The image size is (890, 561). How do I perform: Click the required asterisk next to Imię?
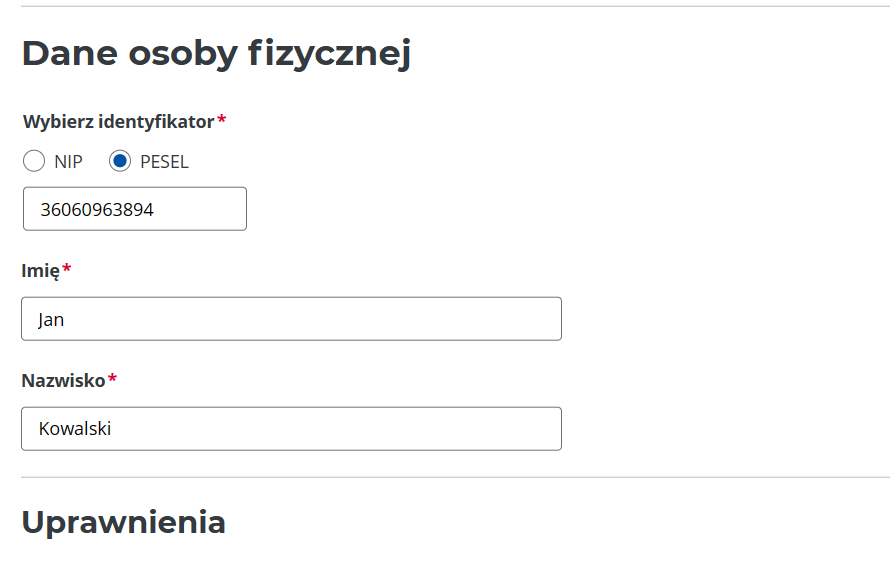point(67,268)
